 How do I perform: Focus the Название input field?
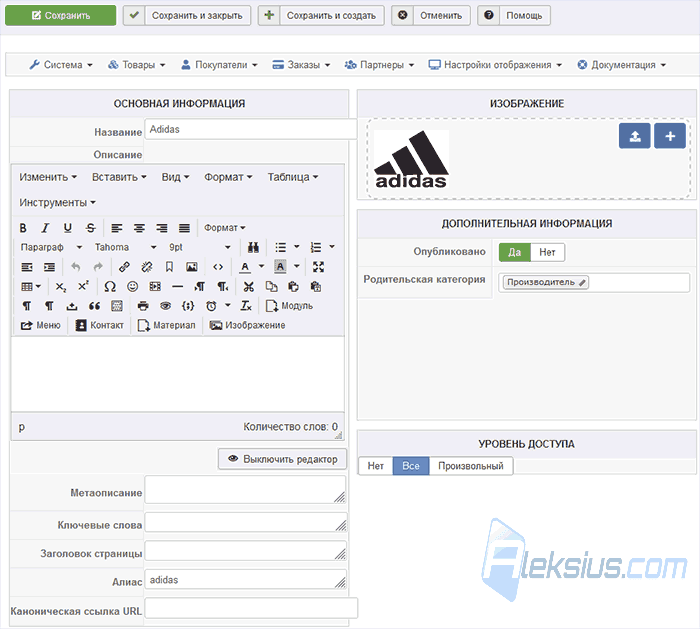[251, 129]
